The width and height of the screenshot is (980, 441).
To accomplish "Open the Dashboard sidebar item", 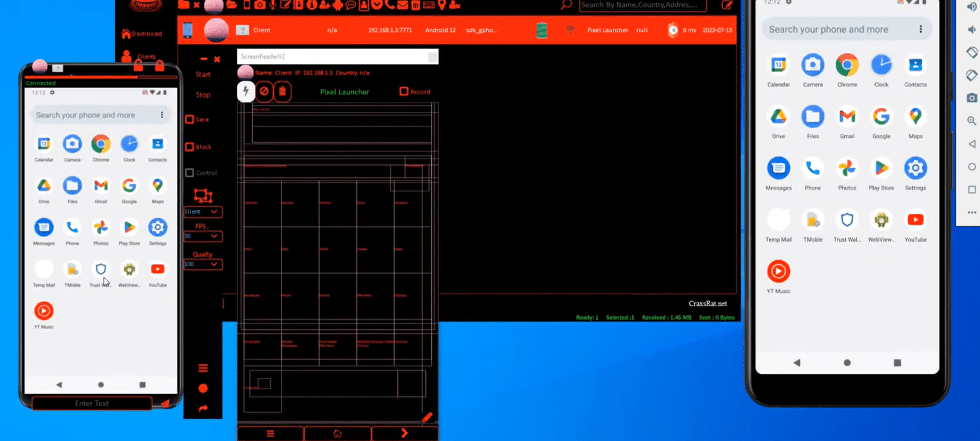I will (142, 34).
